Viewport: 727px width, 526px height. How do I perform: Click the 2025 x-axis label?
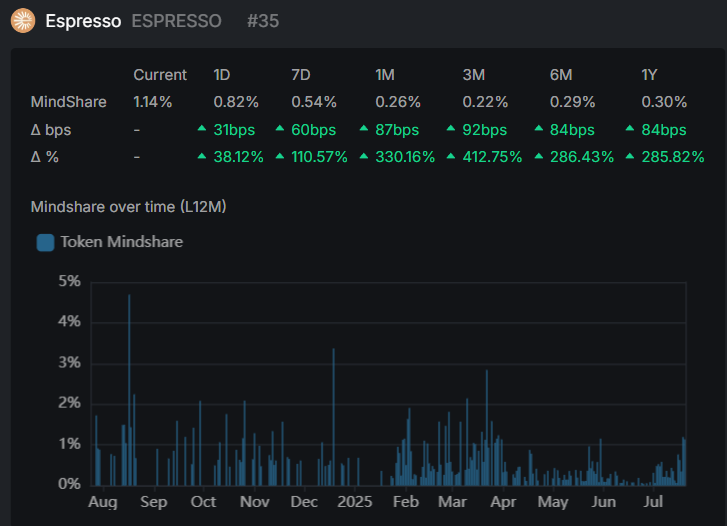[355, 502]
